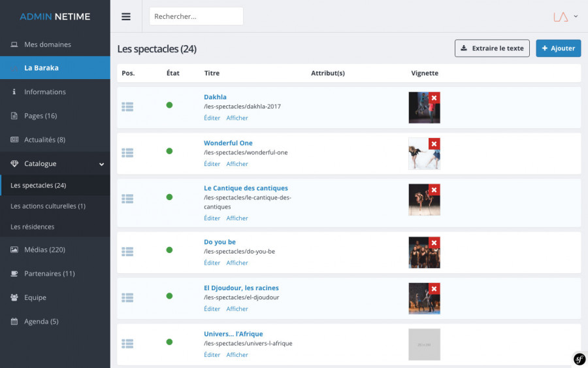Collapse the Catalogue menu chevron

coord(102,164)
